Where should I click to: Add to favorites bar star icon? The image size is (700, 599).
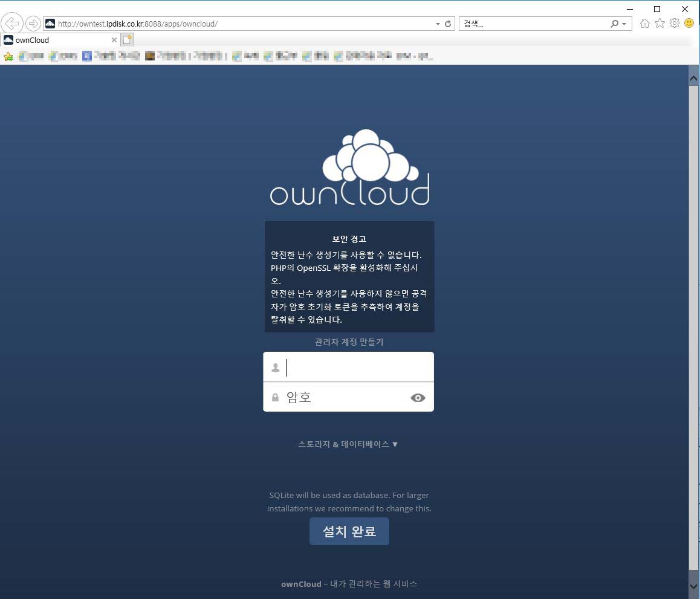pyautogui.click(x=8, y=56)
